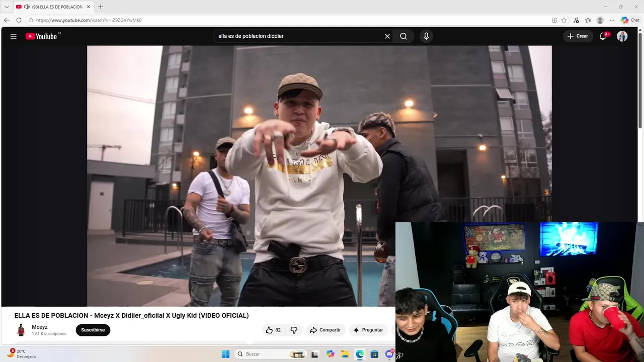Image resolution: width=644 pixels, height=362 pixels.
Task: Select the ELLA ES DE POBLACION browser tab
Action: point(53,7)
